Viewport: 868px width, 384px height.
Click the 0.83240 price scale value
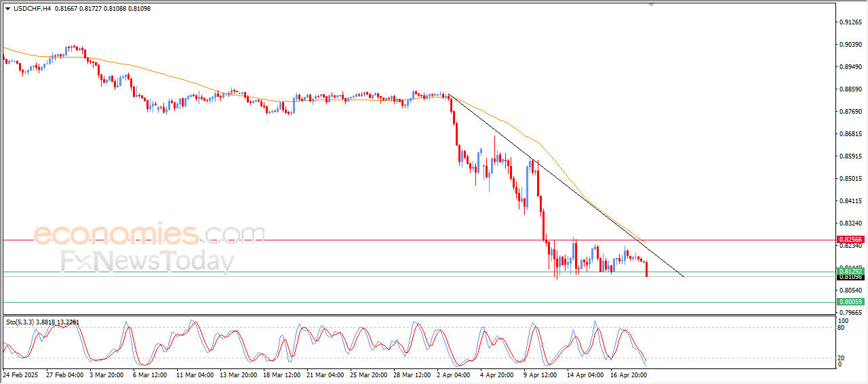tap(850, 223)
